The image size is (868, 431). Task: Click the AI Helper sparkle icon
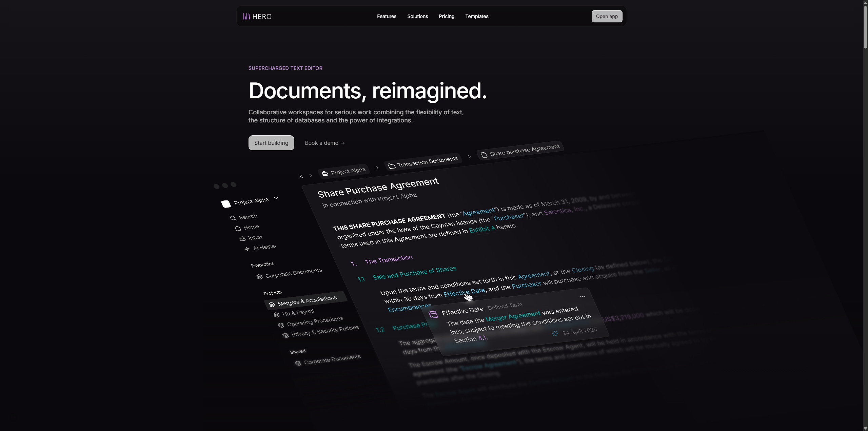[x=247, y=249]
